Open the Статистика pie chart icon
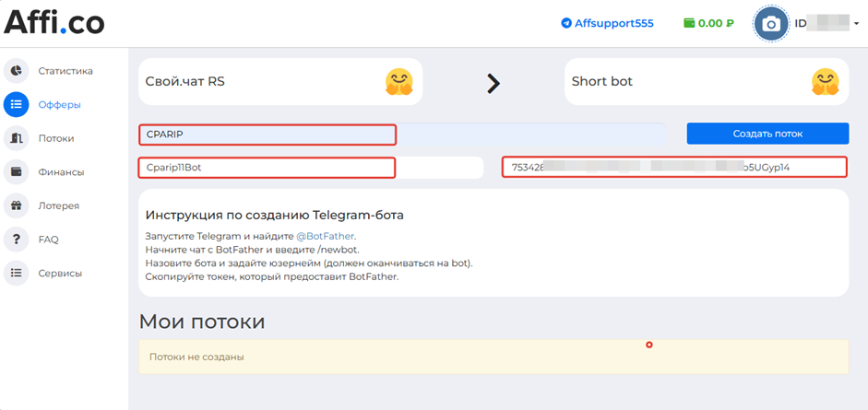The width and height of the screenshot is (868, 410). coord(16,71)
